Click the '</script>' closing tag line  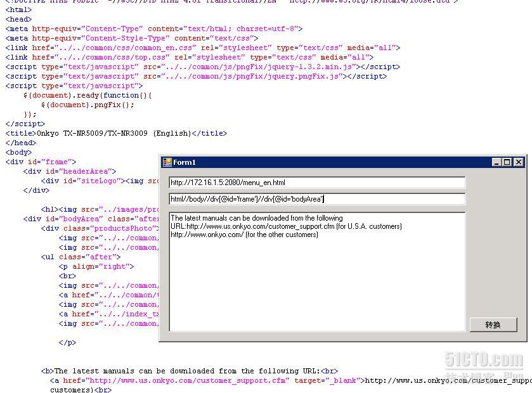25,124
